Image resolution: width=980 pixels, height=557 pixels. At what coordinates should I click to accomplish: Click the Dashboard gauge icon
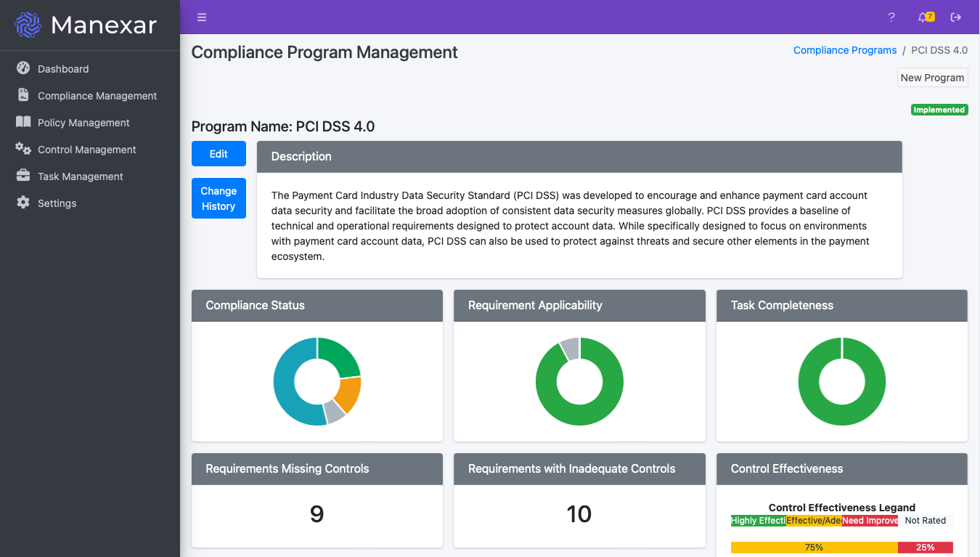tap(23, 68)
